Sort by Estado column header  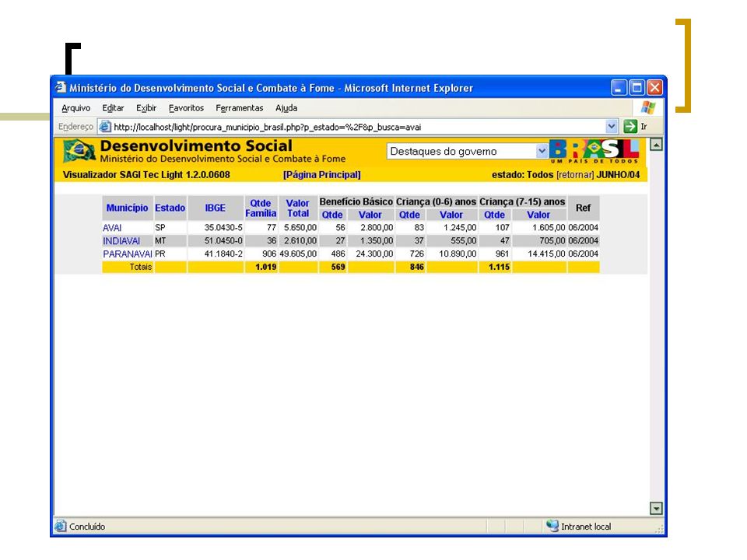pyautogui.click(x=170, y=208)
